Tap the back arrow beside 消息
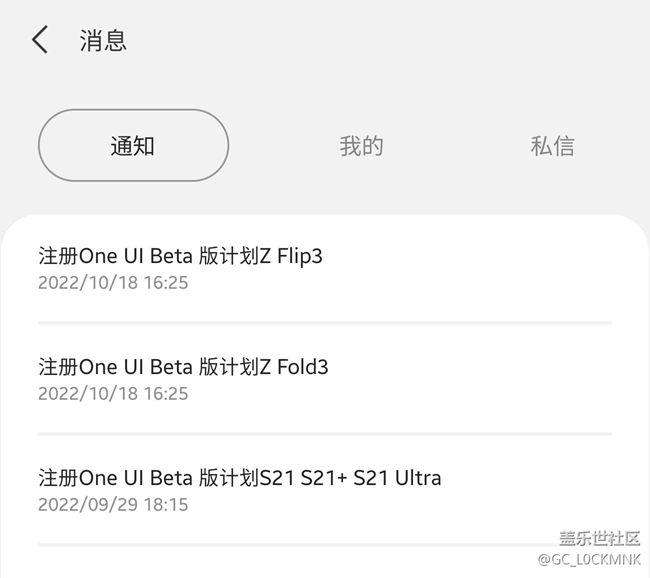 tap(40, 40)
